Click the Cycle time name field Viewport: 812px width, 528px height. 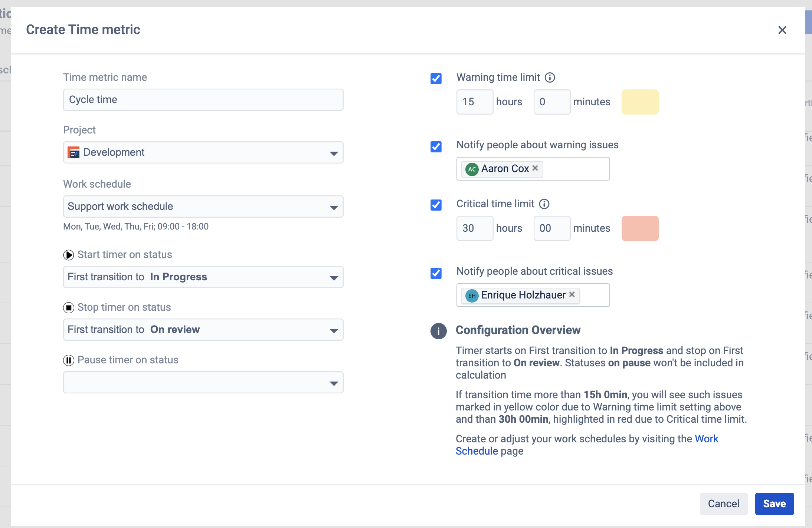coord(203,100)
